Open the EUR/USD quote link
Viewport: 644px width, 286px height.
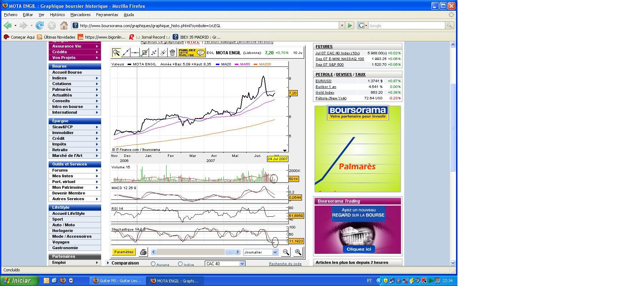pos(323,81)
